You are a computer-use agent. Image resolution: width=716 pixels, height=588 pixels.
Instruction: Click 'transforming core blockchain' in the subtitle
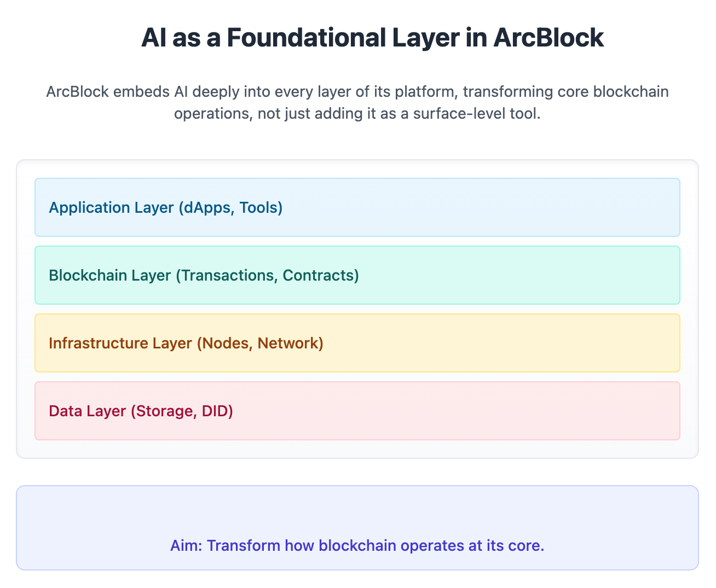coord(565,91)
